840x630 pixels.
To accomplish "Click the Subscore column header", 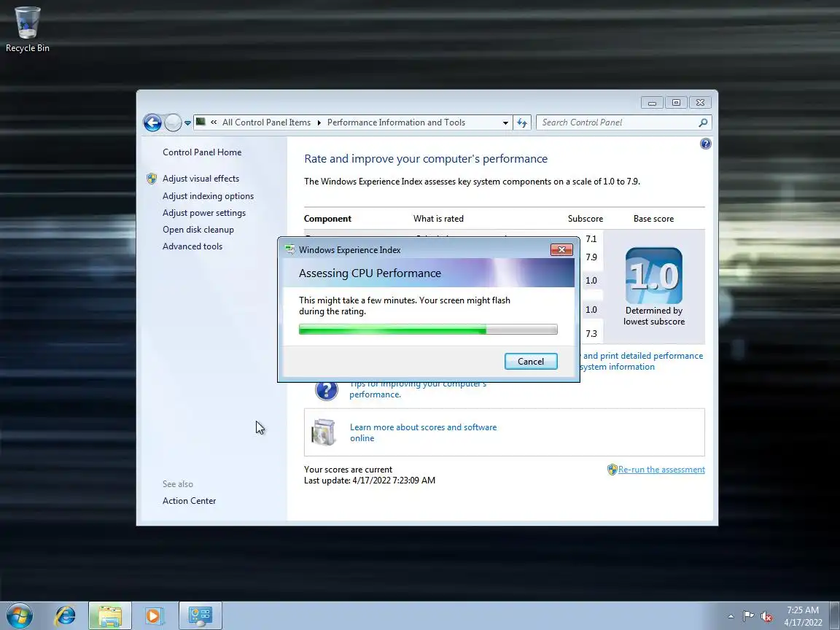I will tap(585, 219).
